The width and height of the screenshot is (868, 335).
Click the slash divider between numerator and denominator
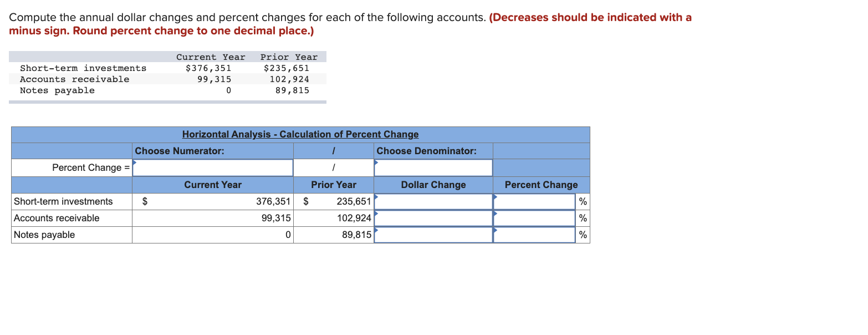pos(333,167)
